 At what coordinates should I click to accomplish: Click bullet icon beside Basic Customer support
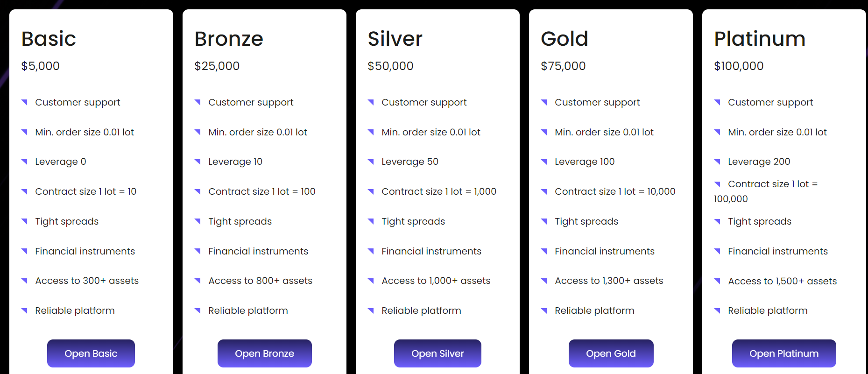(x=24, y=102)
